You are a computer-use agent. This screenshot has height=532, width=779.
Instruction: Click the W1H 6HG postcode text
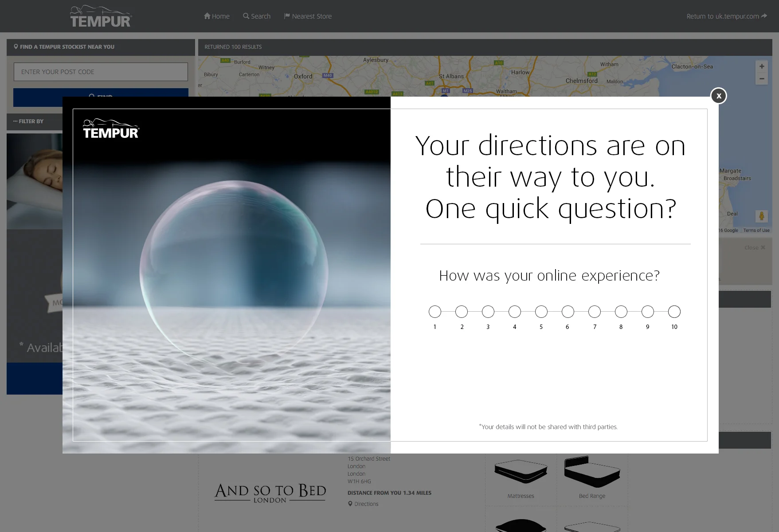click(359, 481)
